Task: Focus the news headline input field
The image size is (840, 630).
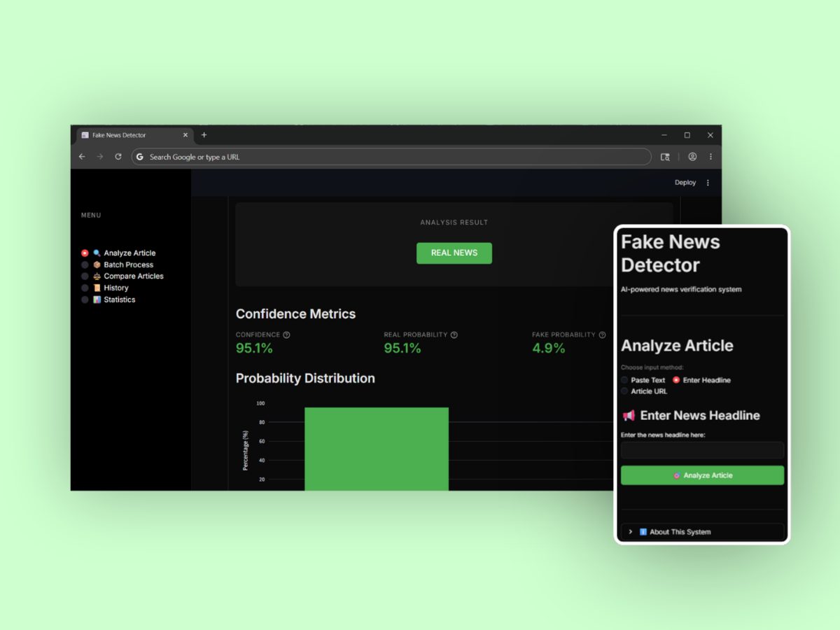Action: [x=702, y=450]
